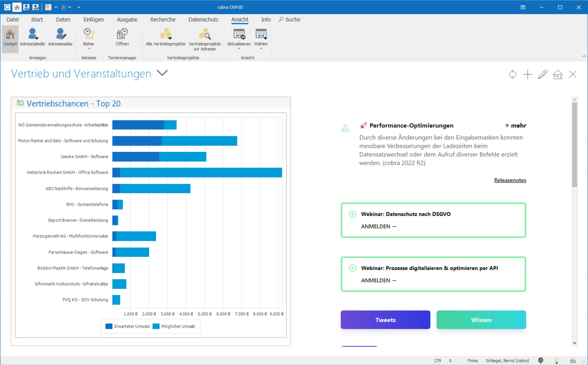The height and width of the screenshot is (365, 588).
Task: Click ANMELDEN for the DSGVO webinar
Action: 378,226
